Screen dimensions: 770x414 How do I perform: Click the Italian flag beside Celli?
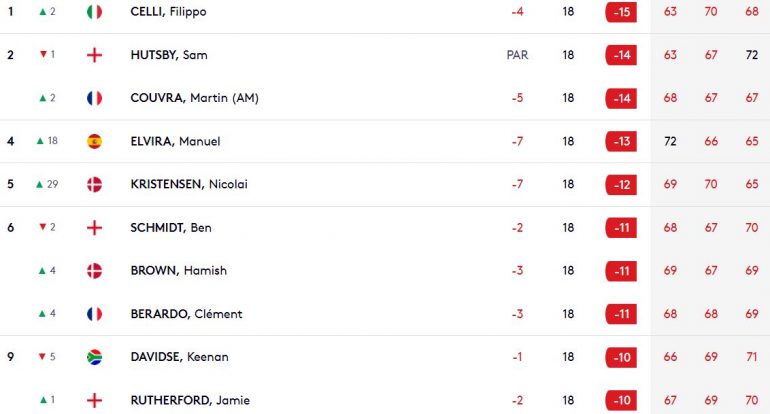pos(94,12)
